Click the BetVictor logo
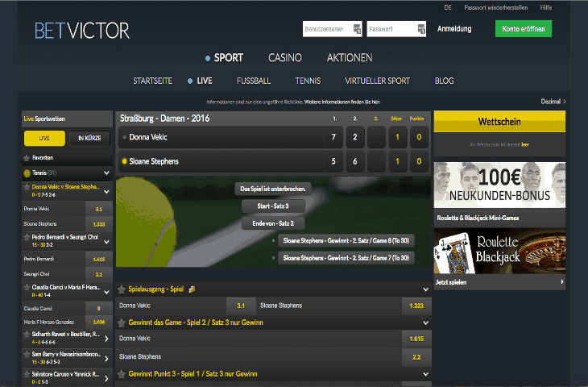 (81, 31)
